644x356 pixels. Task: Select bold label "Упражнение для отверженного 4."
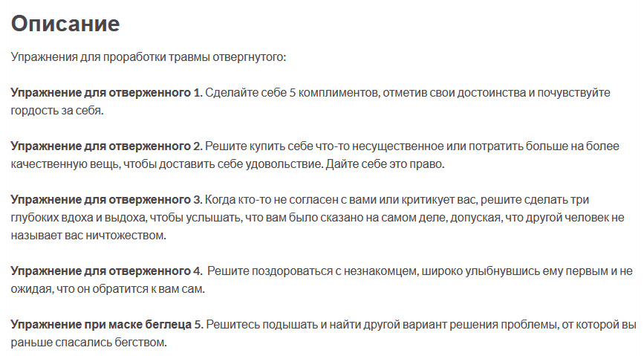click(106, 271)
